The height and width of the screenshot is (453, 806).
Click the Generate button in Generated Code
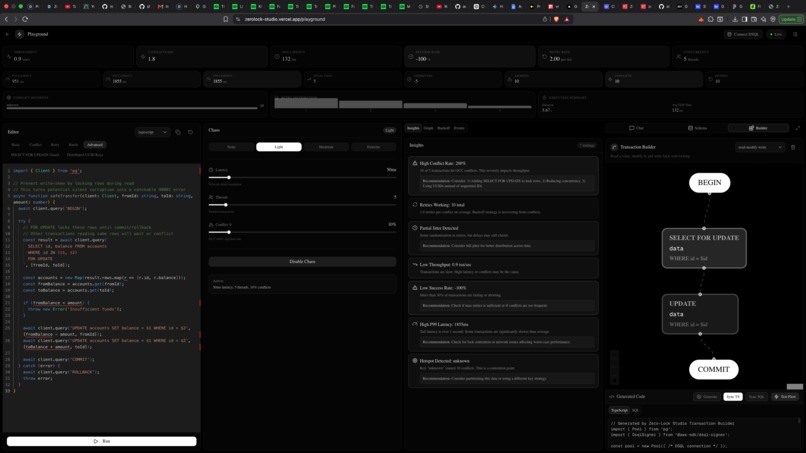[x=707, y=396]
